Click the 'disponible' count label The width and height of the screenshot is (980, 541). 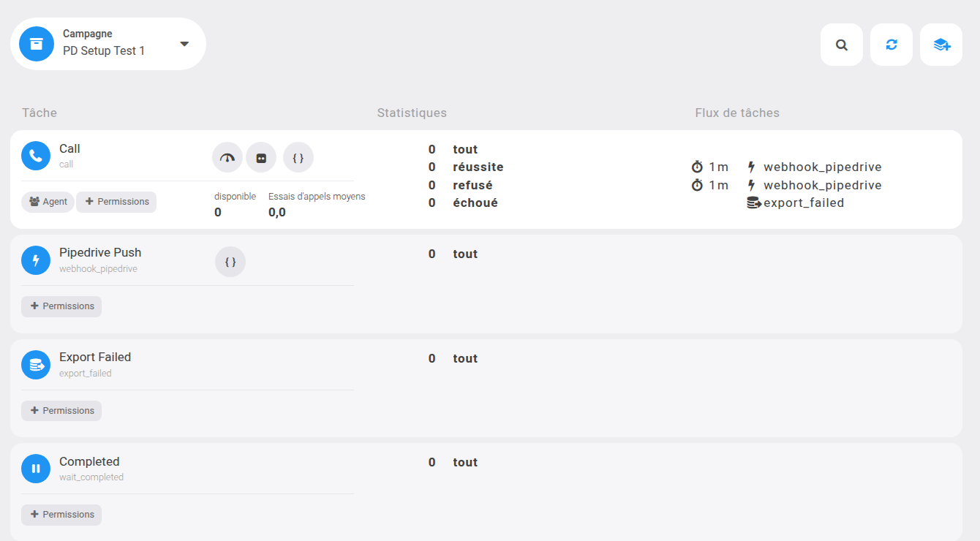coord(235,197)
